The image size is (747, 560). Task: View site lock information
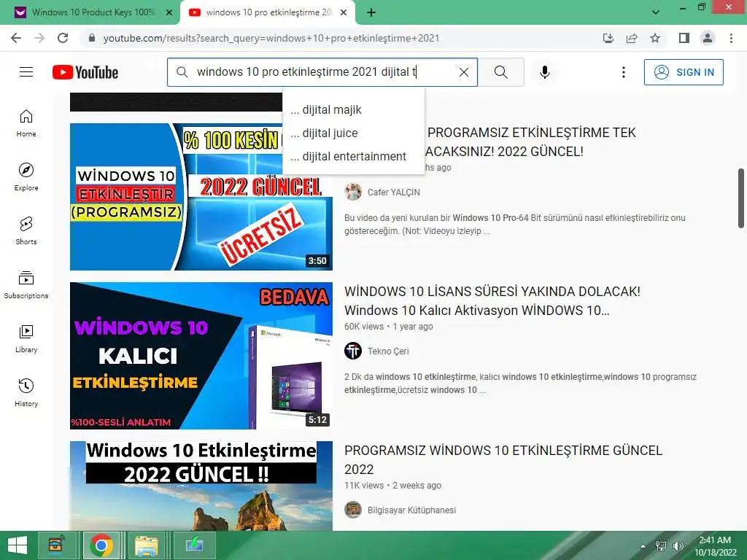click(x=92, y=38)
